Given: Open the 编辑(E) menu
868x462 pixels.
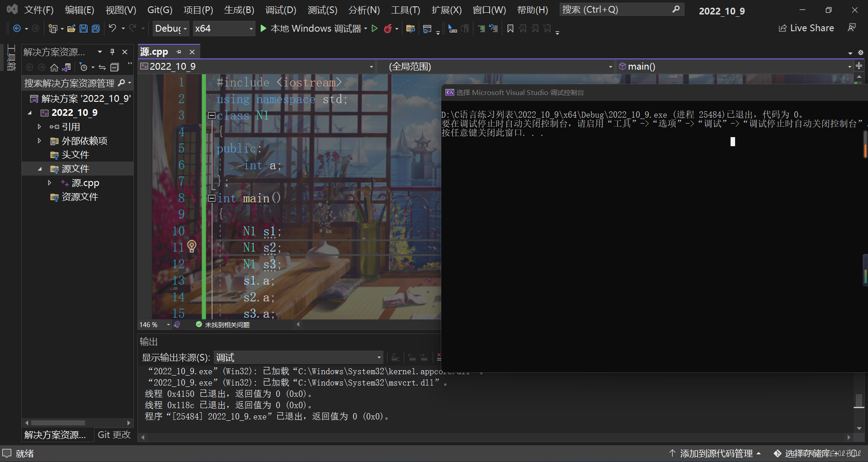Looking at the screenshot, I should pos(80,10).
